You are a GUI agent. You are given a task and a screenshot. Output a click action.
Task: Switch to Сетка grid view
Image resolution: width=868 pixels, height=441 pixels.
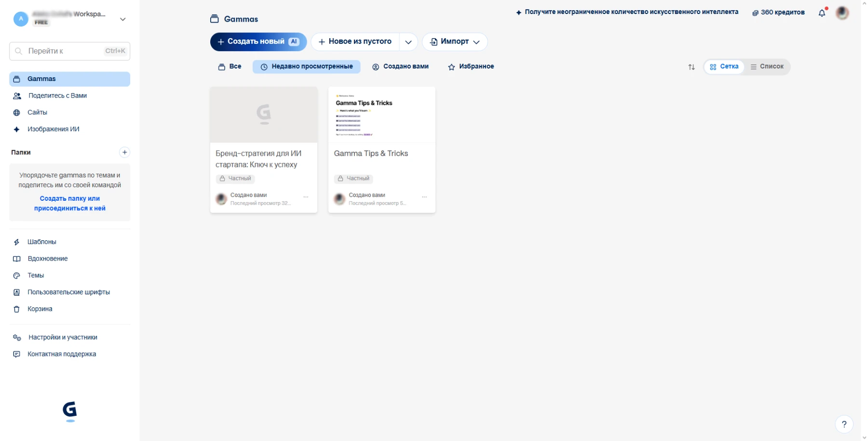(724, 67)
